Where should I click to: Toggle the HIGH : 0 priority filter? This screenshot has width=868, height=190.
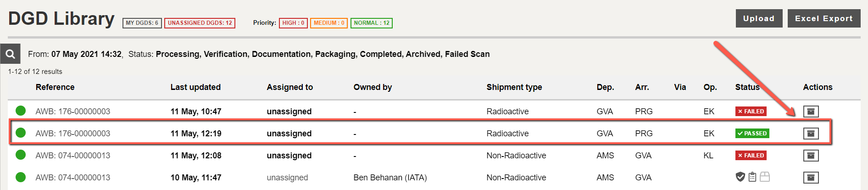click(x=293, y=23)
